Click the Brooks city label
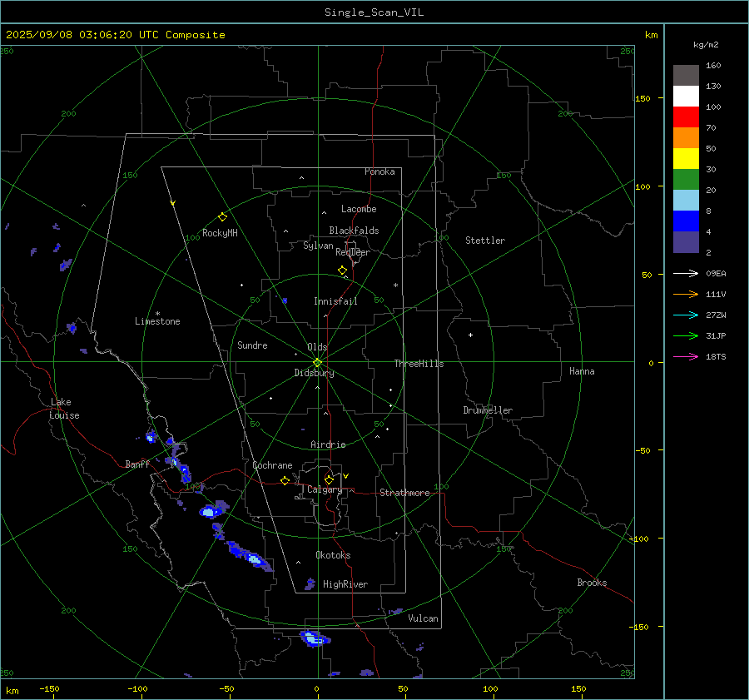Image resolution: width=749 pixels, height=700 pixels. [x=592, y=583]
